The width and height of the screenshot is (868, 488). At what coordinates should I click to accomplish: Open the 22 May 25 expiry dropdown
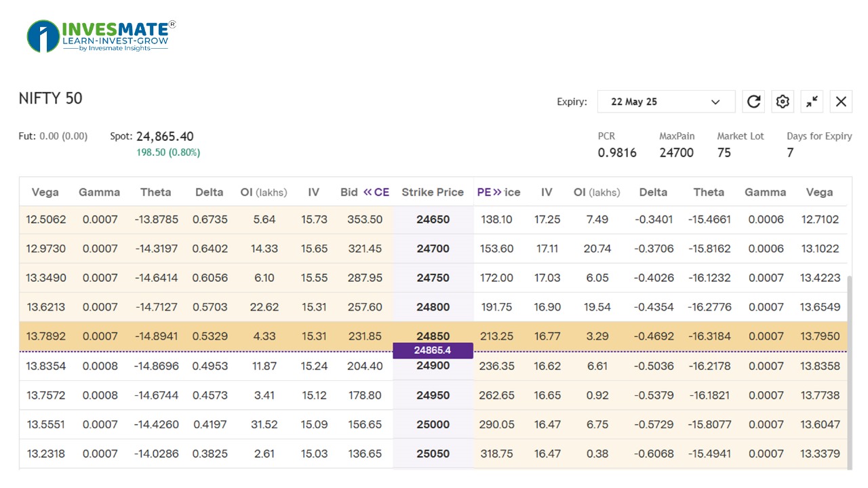coord(666,102)
